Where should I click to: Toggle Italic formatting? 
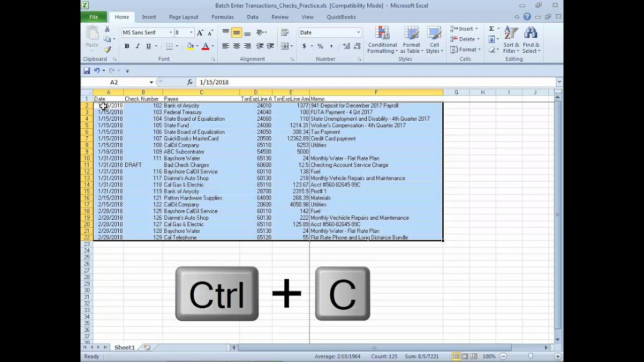pyautogui.click(x=137, y=46)
